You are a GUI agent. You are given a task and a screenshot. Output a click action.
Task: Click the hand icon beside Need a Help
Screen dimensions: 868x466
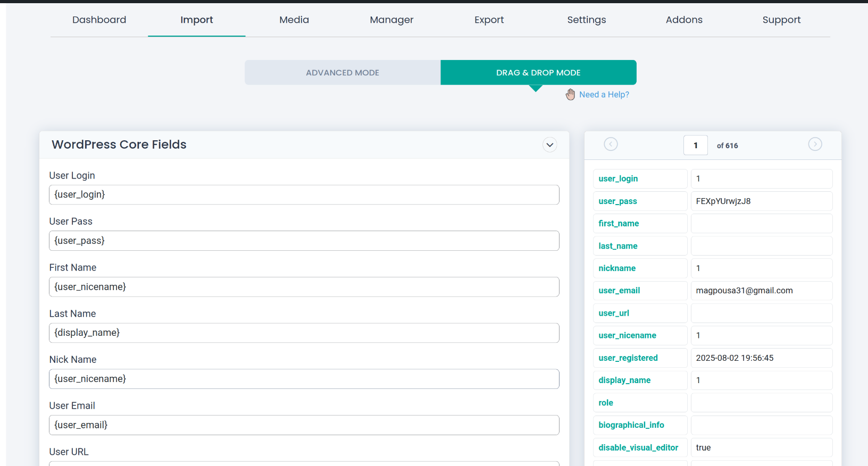570,95
